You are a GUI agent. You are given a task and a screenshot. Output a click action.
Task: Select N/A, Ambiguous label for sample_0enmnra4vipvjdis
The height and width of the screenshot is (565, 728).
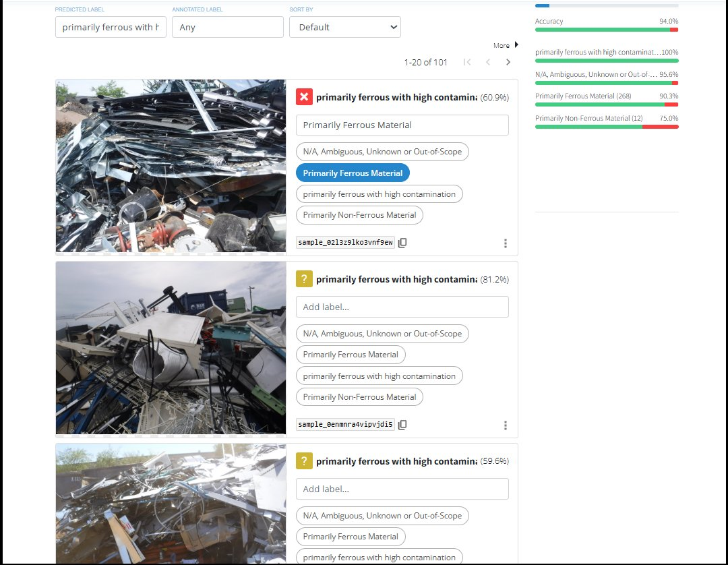click(x=382, y=333)
